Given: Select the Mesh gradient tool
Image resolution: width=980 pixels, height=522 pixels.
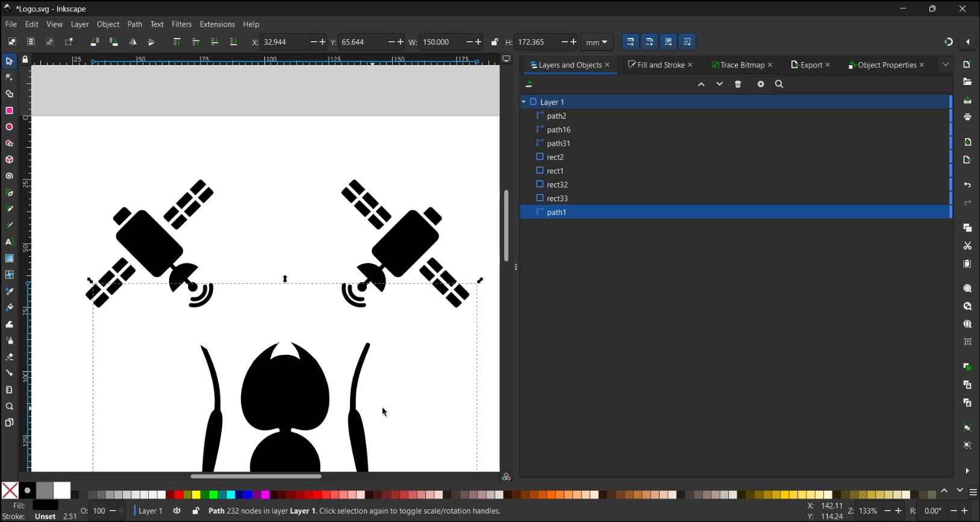Looking at the screenshot, I should point(9,274).
